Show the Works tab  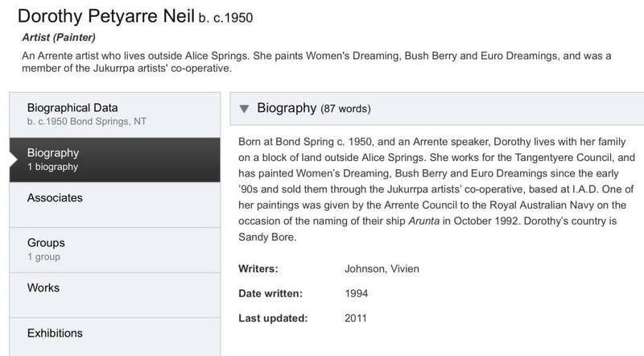point(43,288)
